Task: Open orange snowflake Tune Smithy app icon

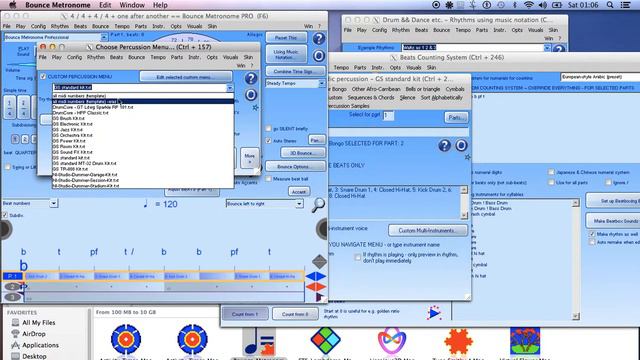Action: [x=458, y=341]
